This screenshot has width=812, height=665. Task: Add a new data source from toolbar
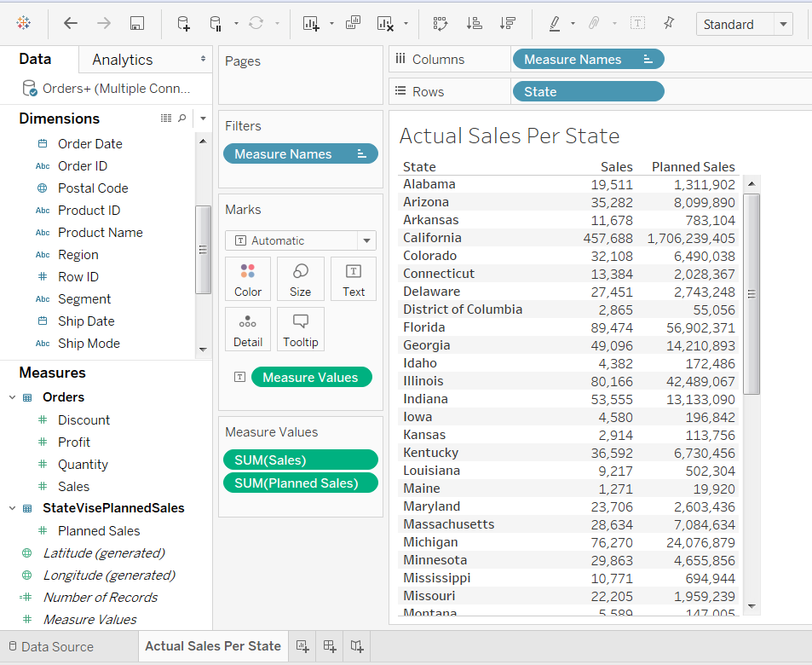click(x=183, y=24)
